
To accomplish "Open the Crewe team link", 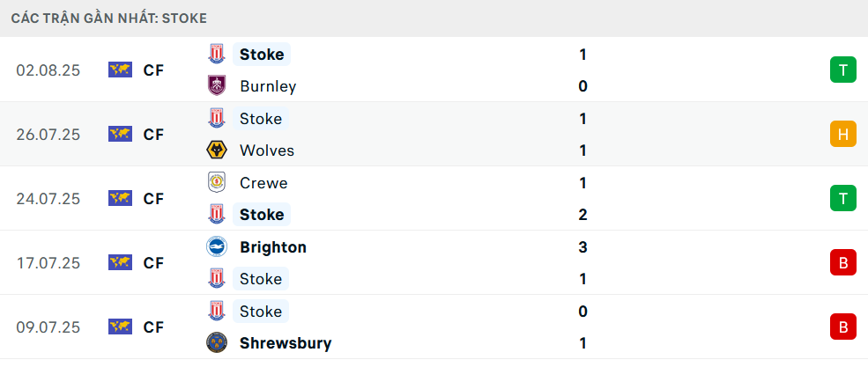I will click(x=263, y=183).
